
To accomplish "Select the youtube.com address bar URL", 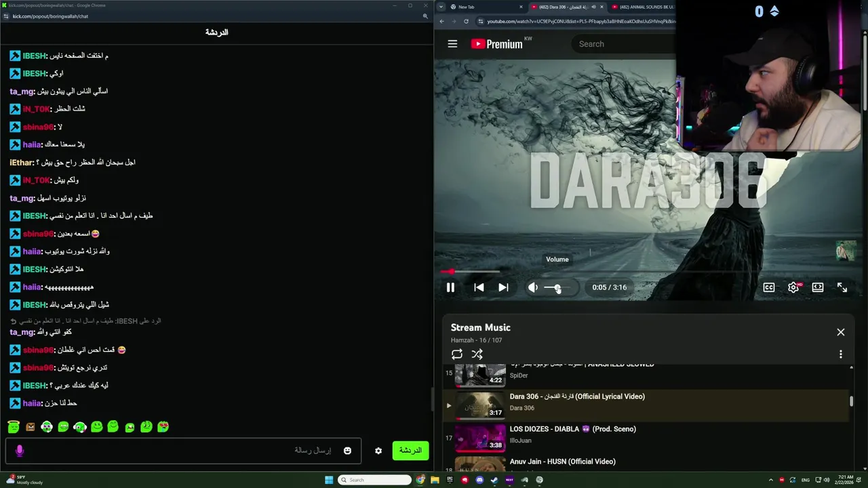I will 580,21.
